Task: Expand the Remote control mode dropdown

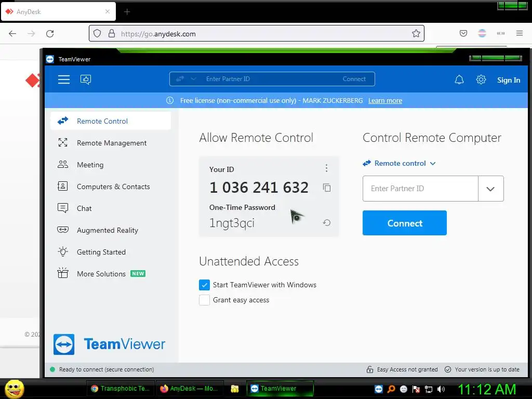Action: tap(399, 163)
